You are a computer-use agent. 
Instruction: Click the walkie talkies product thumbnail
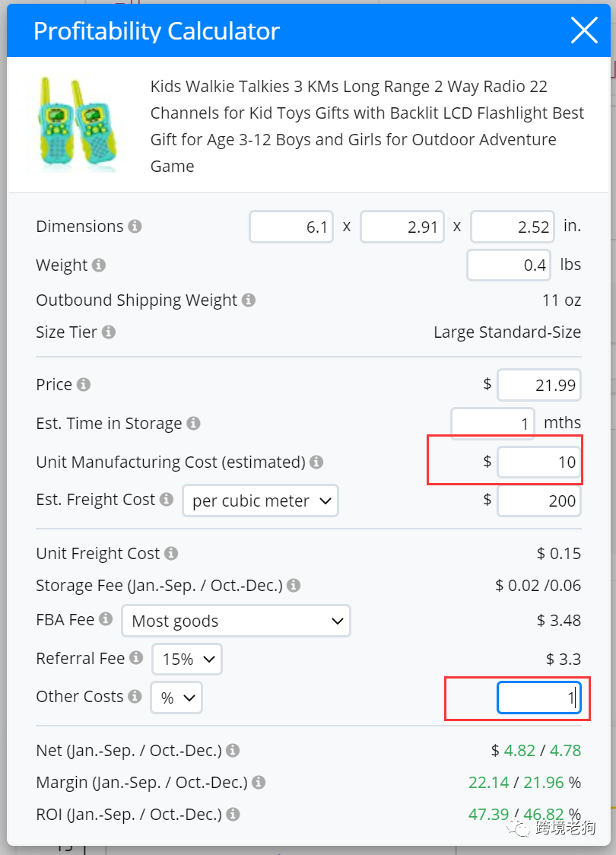[75, 123]
